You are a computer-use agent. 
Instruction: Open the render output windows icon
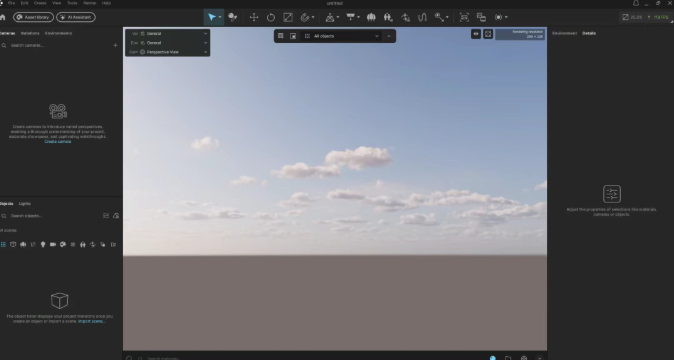pyautogui.click(x=481, y=17)
